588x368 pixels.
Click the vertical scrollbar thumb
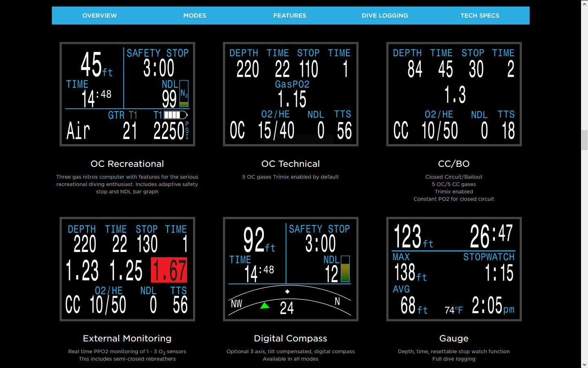pos(584,140)
